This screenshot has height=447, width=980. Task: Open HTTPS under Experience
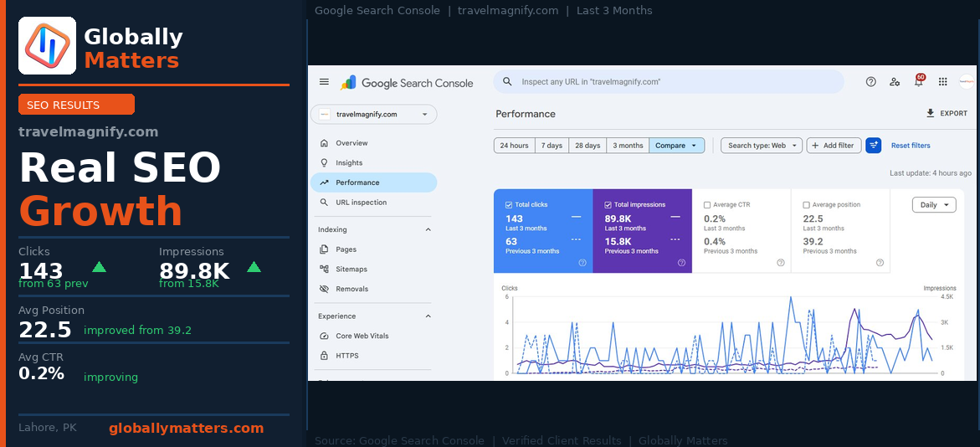pyautogui.click(x=374, y=356)
